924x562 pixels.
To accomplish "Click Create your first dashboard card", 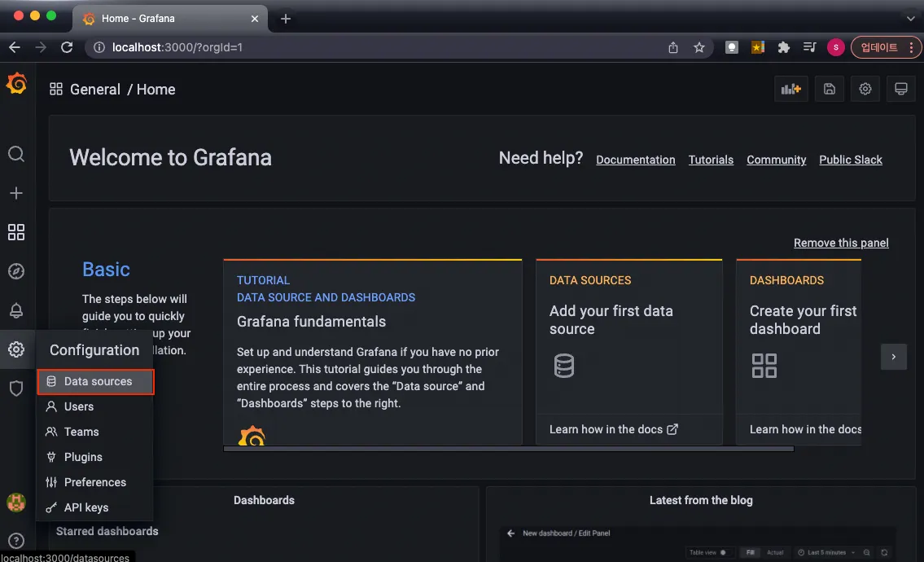I will (x=799, y=352).
